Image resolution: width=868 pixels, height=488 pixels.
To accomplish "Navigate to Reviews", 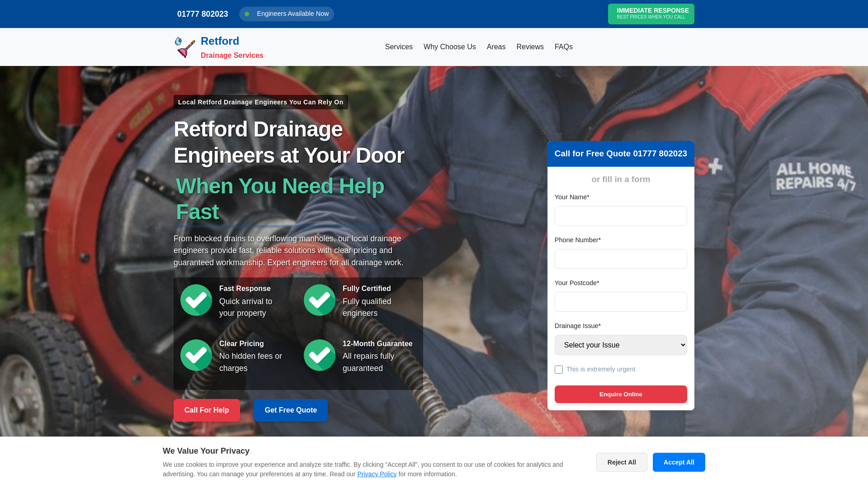I will pos(530,47).
